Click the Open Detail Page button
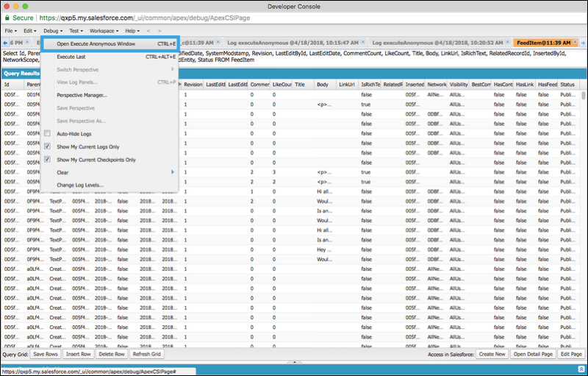Image resolution: width=588 pixels, height=376 pixels. tap(531, 354)
